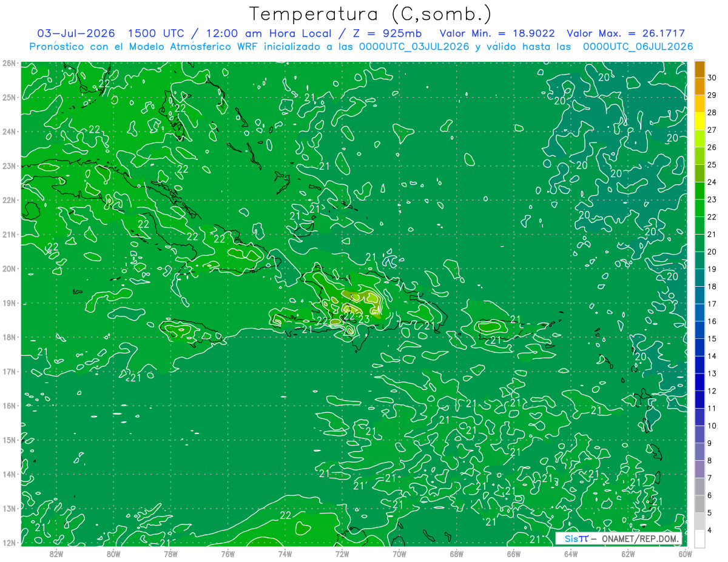
Task: Click the '76W' longitude axis label
Action: point(227,554)
